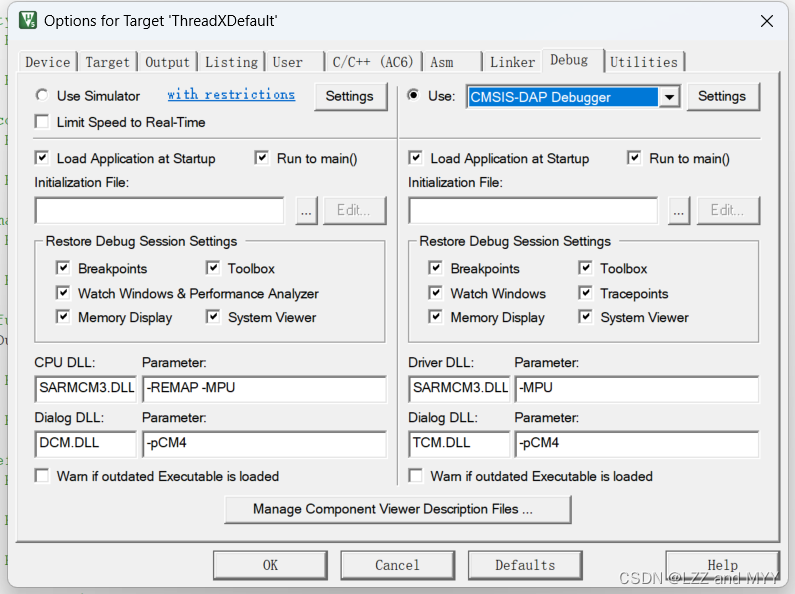Switch to the Utilities tab

(644, 62)
